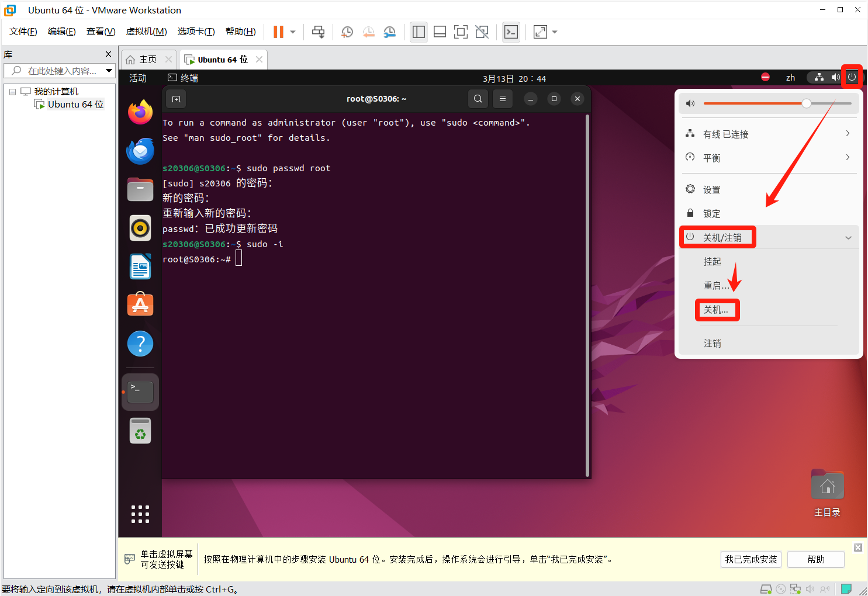Open the 虚拟机(M) menu
The height and width of the screenshot is (596, 868).
click(146, 32)
